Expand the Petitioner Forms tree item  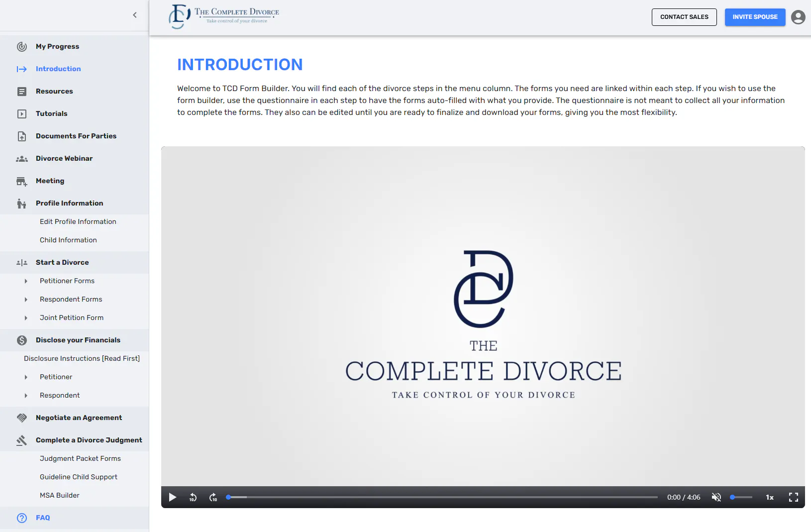[x=26, y=281]
